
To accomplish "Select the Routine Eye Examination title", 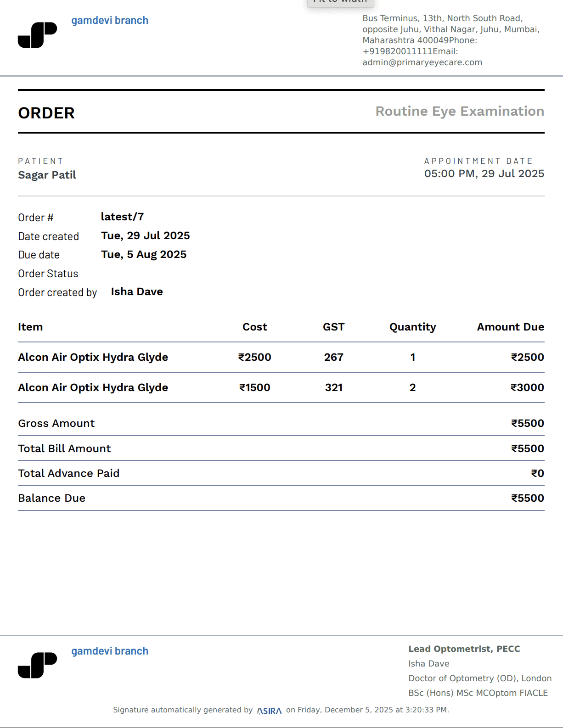I will [x=460, y=112].
